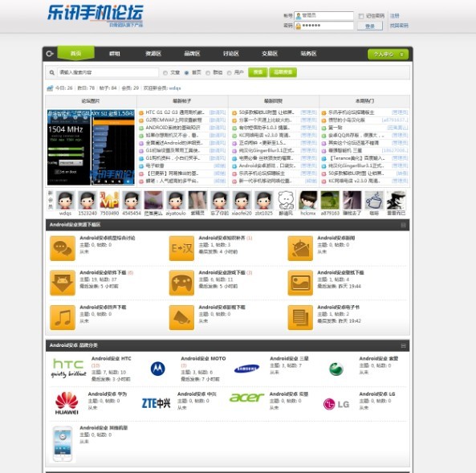Open the picture wallpaper download forum icon

pos(300,283)
